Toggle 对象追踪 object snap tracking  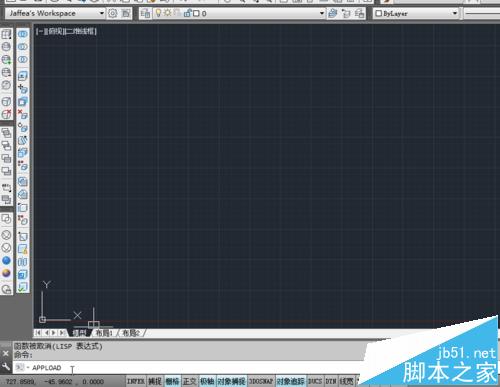pyautogui.click(x=290, y=381)
